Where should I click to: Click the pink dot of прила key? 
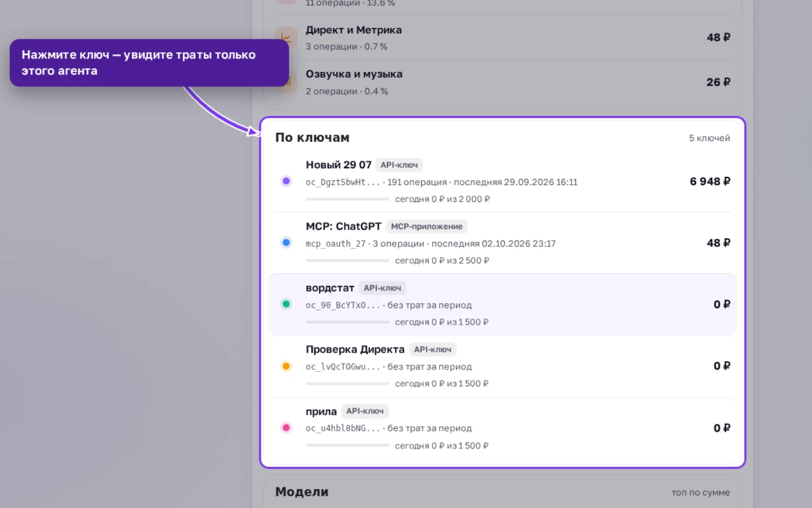[x=286, y=427]
